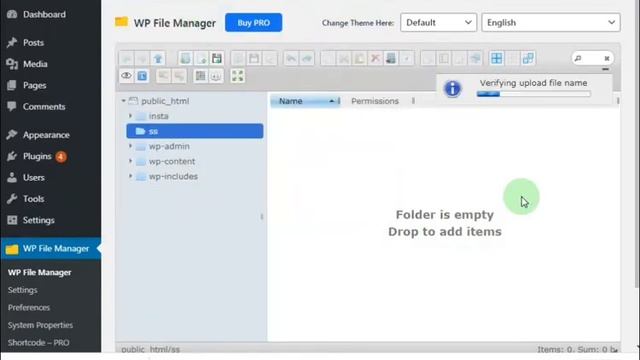640x360 pixels.
Task: Select the wp-admin folder in tree
Action: coord(169,146)
